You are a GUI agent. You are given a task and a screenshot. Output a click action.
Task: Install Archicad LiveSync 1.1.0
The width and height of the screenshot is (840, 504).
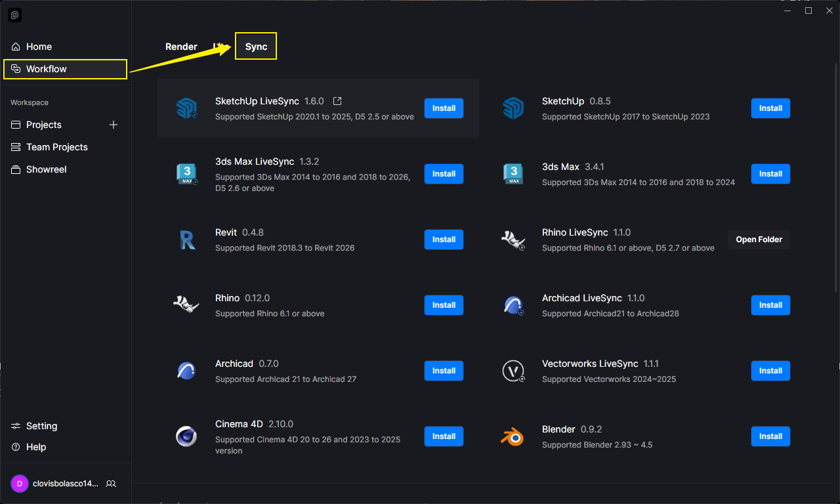(x=770, y=305)
